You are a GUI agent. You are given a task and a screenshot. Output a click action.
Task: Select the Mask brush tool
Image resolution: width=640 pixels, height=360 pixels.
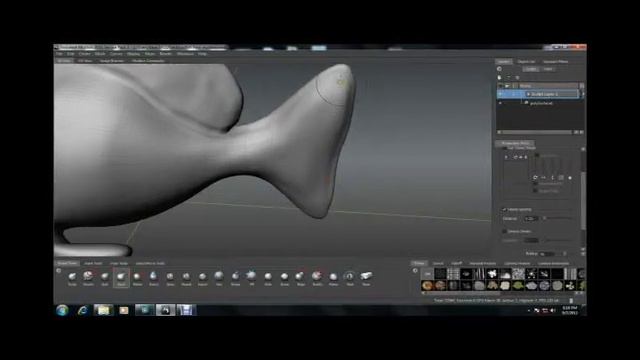pos(350,278)
